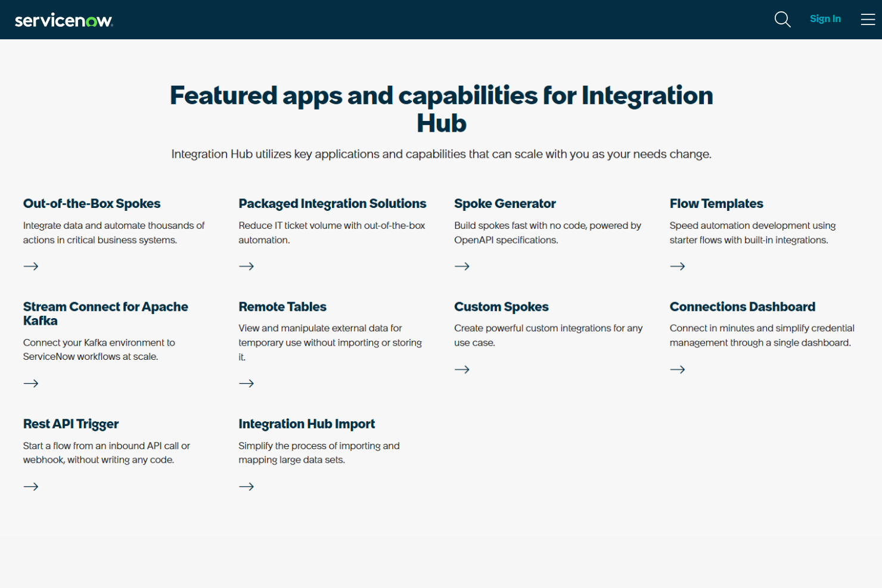This screenshot has width=882, height=588.
Task: Click the arrow under Rest API Trigger
Action: (x=31, y=486)
